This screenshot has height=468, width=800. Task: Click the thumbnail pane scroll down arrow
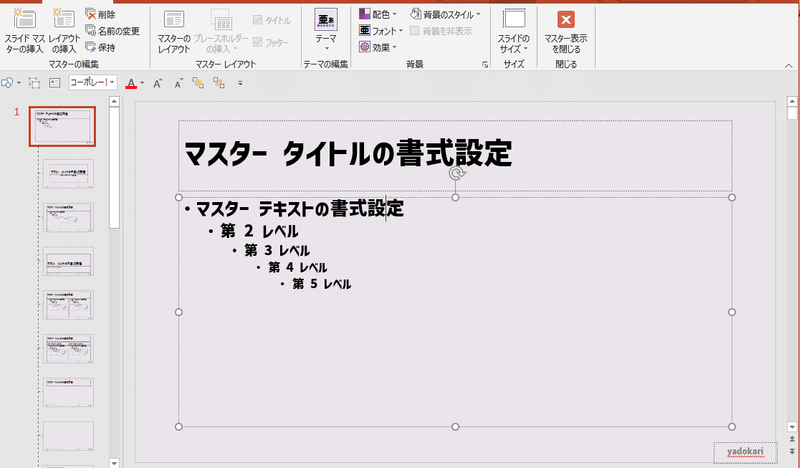pyautogui.click(x=114, y=463)
